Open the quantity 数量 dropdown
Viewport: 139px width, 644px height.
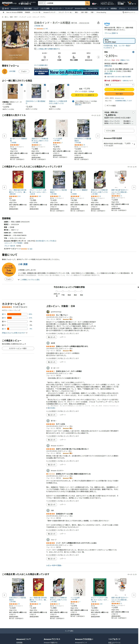click(x=119, y=85)
